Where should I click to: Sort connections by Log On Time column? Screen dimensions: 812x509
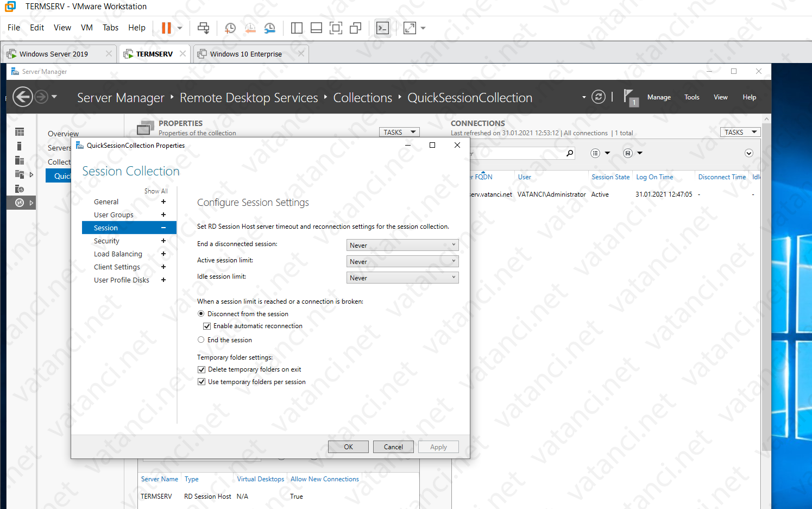pos(654,177)
